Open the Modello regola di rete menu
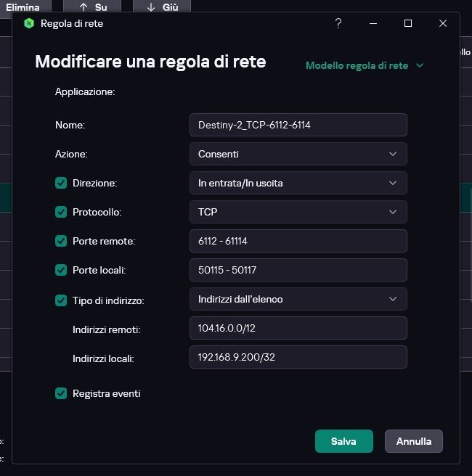This screenshot has height=476, width=472. pyautogui.click(x=365, y=65)
